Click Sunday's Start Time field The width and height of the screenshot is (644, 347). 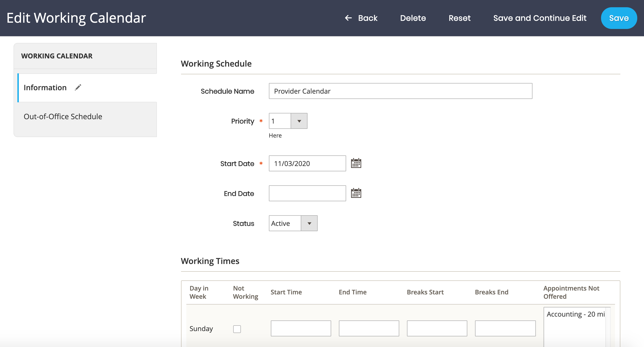tap(301, 328)
